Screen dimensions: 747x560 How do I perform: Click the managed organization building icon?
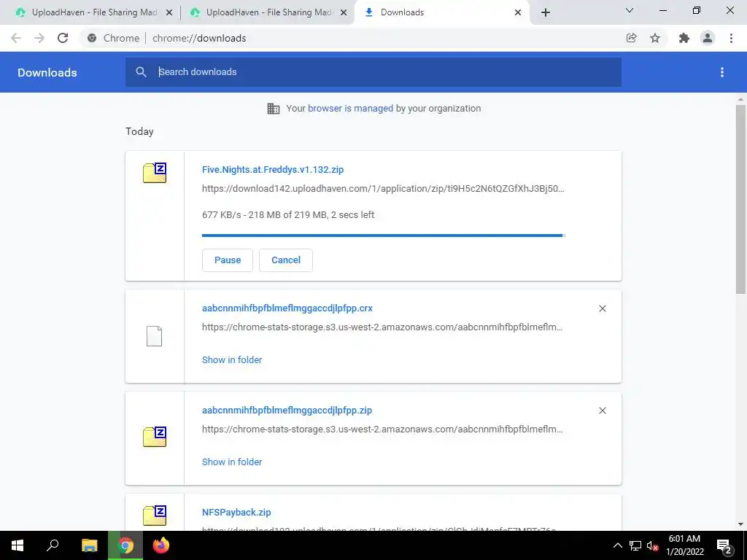click(274, 109)
